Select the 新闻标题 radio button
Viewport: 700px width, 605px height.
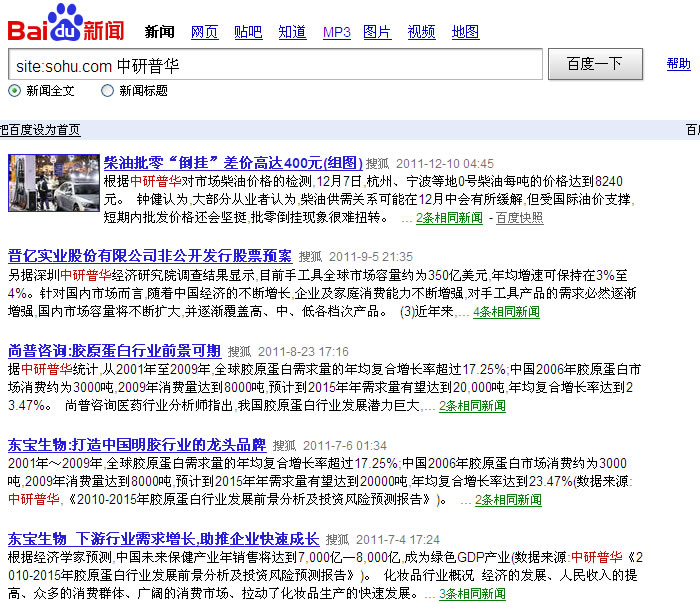point(107,91)
